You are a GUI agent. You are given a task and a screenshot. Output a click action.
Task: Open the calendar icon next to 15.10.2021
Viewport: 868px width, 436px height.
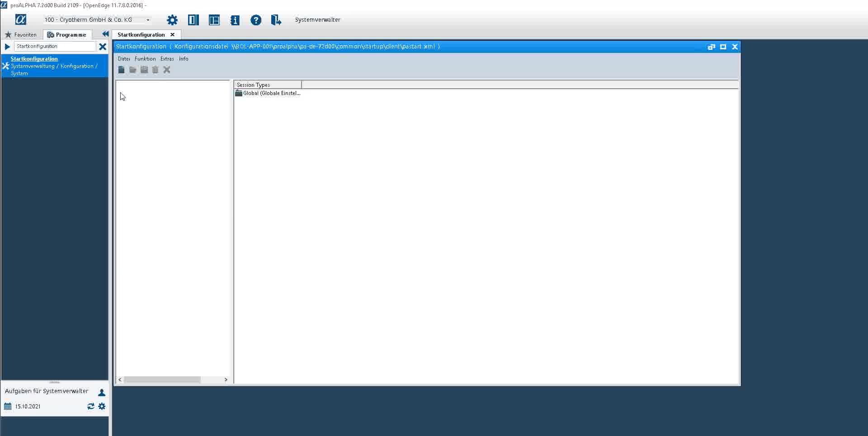pyautogui.click(x=8, y=406)
